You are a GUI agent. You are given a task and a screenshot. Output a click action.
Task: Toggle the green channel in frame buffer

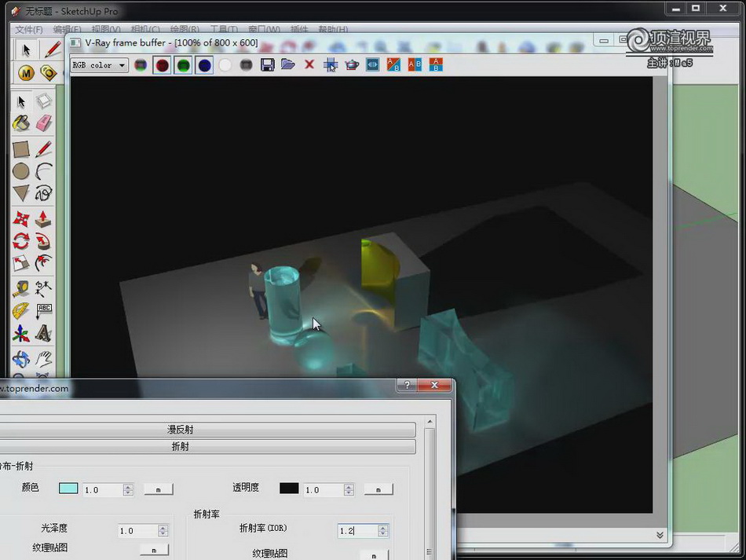coord(183,65)
